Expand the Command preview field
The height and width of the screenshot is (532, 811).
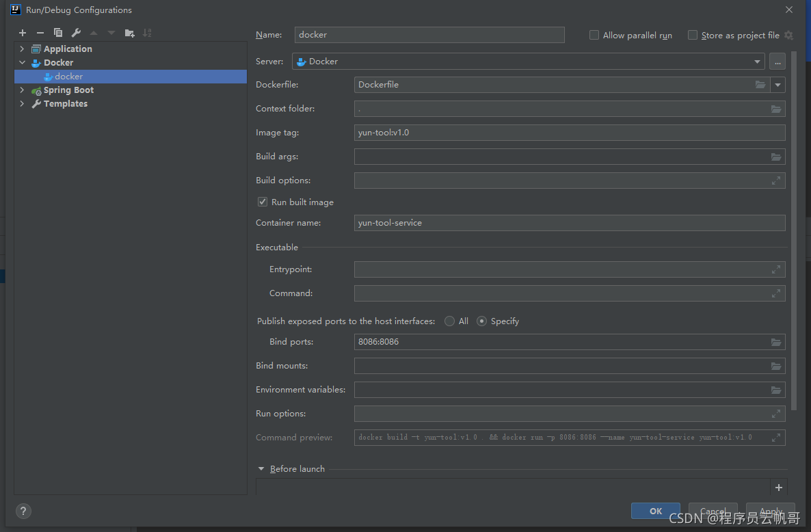point(776,438)
